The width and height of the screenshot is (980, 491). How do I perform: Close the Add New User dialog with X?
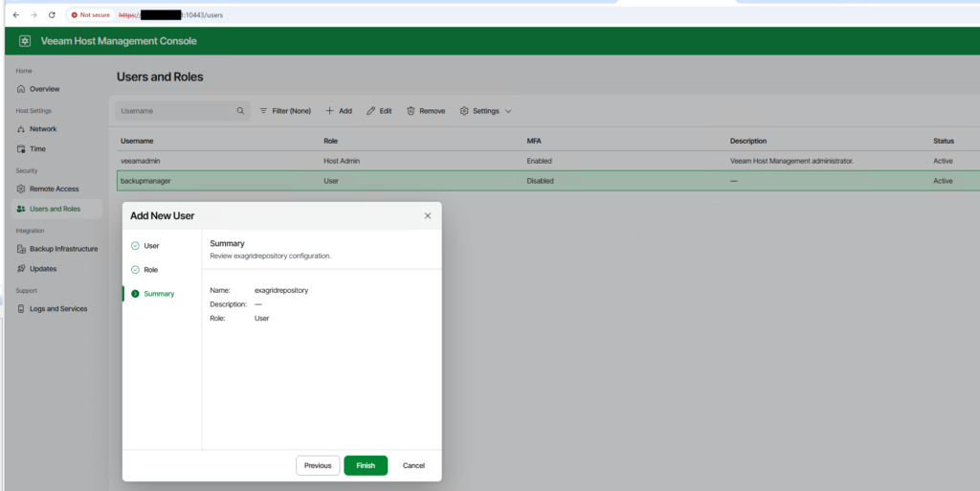tap(428, 216)
